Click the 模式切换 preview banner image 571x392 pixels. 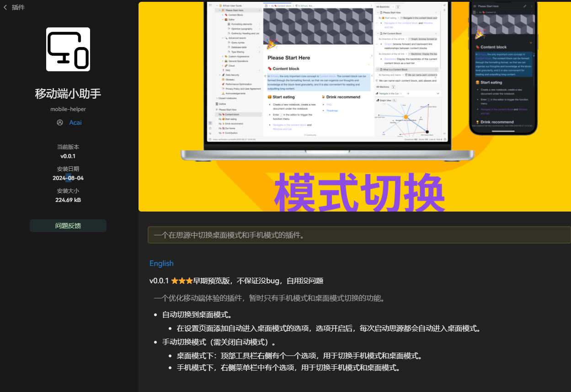pos(355,106)
